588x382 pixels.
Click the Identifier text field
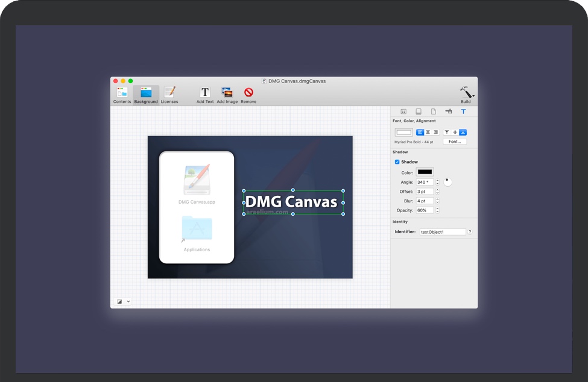point(443,232)
